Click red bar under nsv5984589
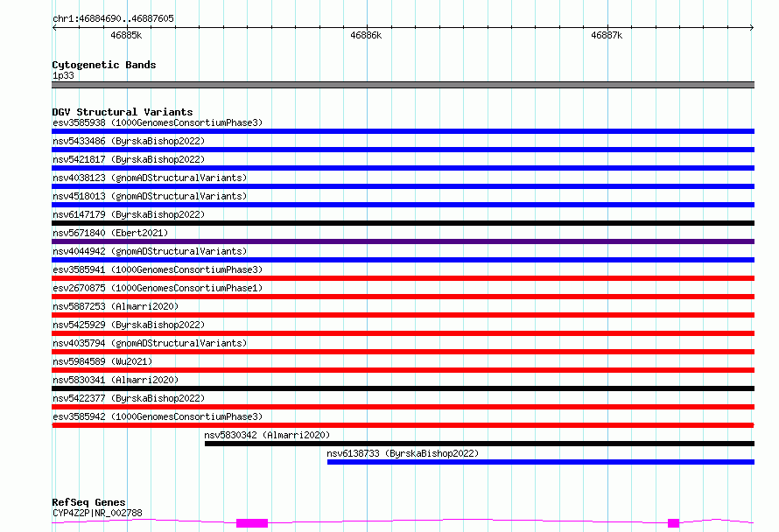 click(403, 370)
